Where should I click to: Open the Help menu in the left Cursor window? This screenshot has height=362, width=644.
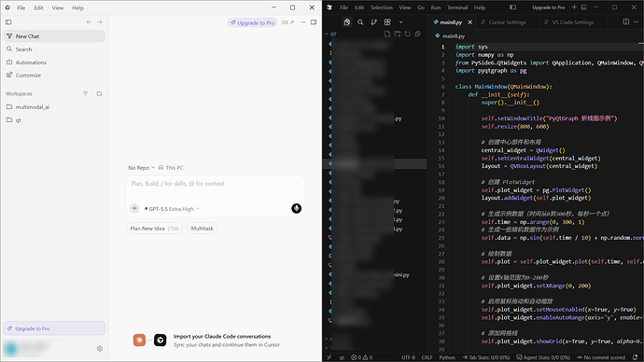[x=77, y=7]
